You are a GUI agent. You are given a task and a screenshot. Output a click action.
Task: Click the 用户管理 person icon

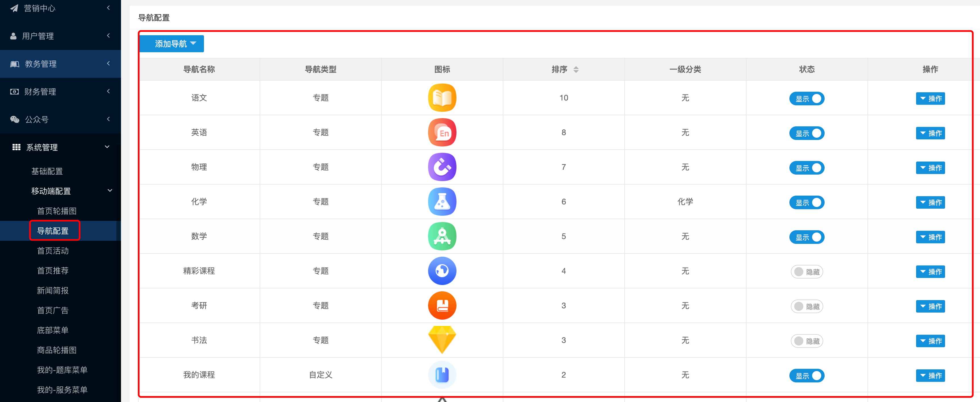[x=13, y=36]
